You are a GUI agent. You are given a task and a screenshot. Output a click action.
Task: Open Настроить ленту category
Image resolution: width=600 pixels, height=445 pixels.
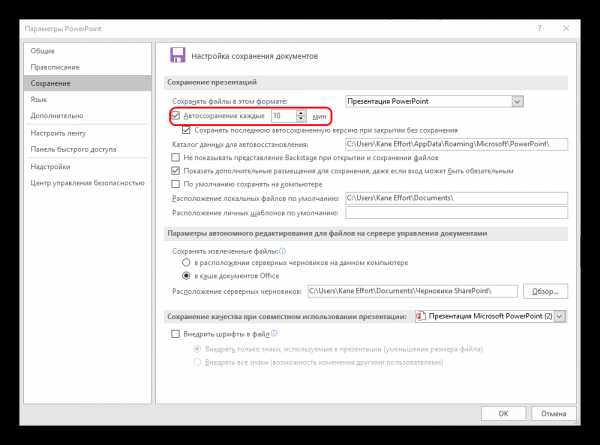[58, 133]
